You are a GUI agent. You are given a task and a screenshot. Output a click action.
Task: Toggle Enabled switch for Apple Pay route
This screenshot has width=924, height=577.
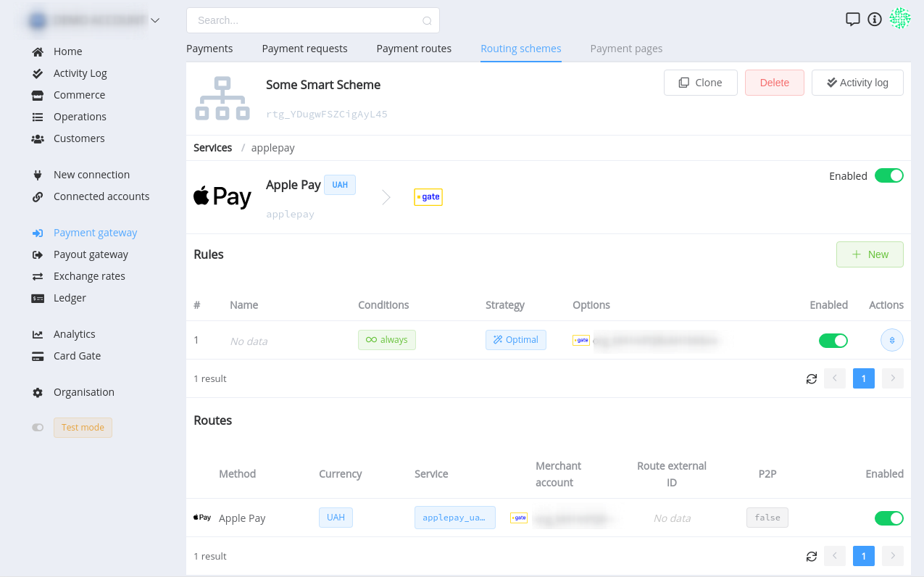889,518
